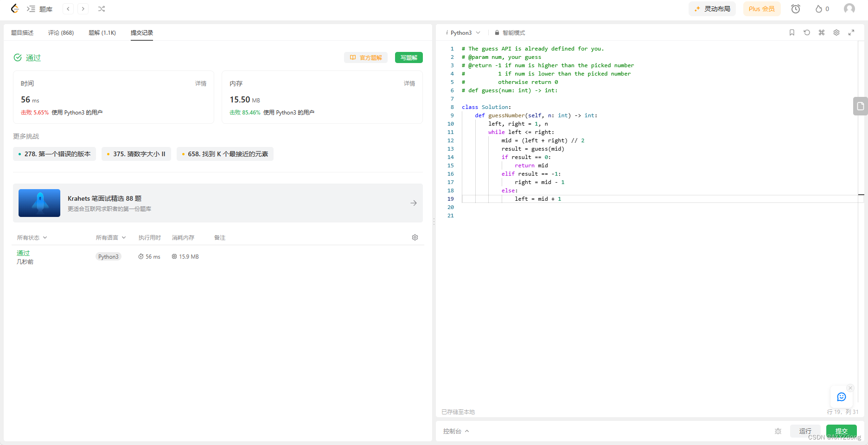Open challenge 658. 找到 K 个最接近的元素
The height and width of the screenshot is (445, 868).
[x=225, y=154]
